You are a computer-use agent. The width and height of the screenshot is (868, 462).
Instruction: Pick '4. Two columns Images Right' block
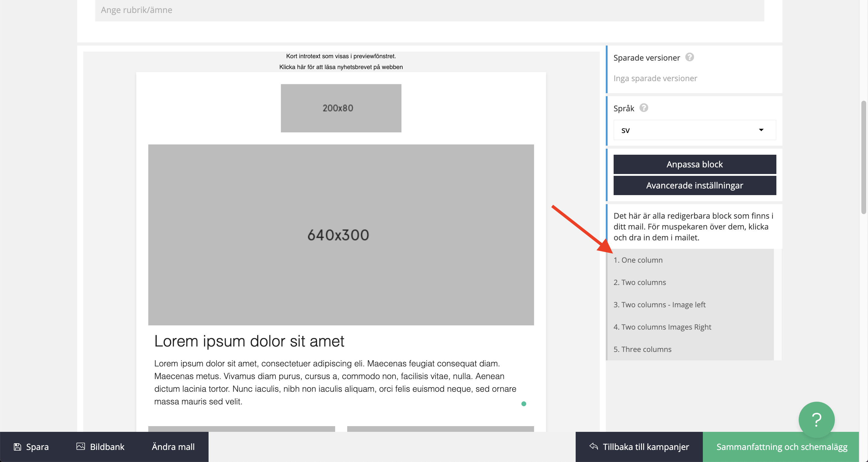[662, 327]
